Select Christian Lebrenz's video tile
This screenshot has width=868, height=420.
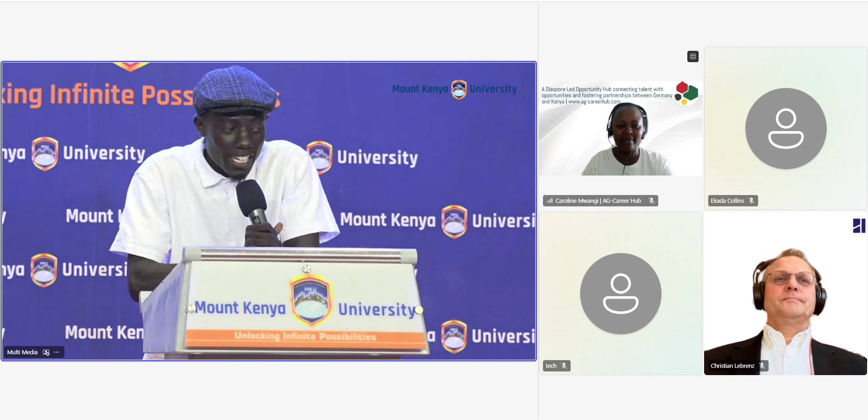point(785,293)
